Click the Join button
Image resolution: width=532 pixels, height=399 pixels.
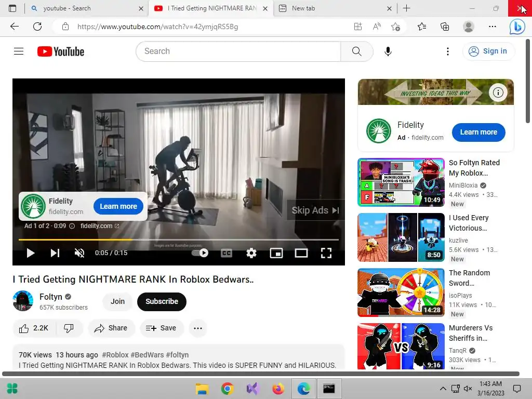coord(117,301)
